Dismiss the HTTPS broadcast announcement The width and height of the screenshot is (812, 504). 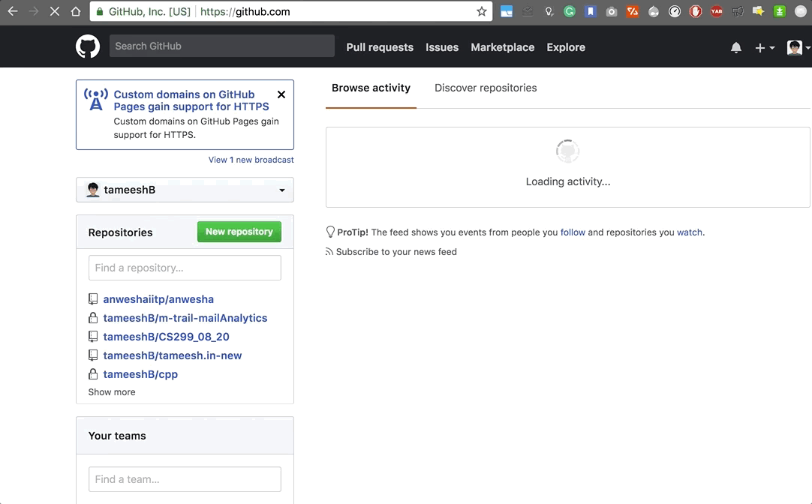(281, 94)
